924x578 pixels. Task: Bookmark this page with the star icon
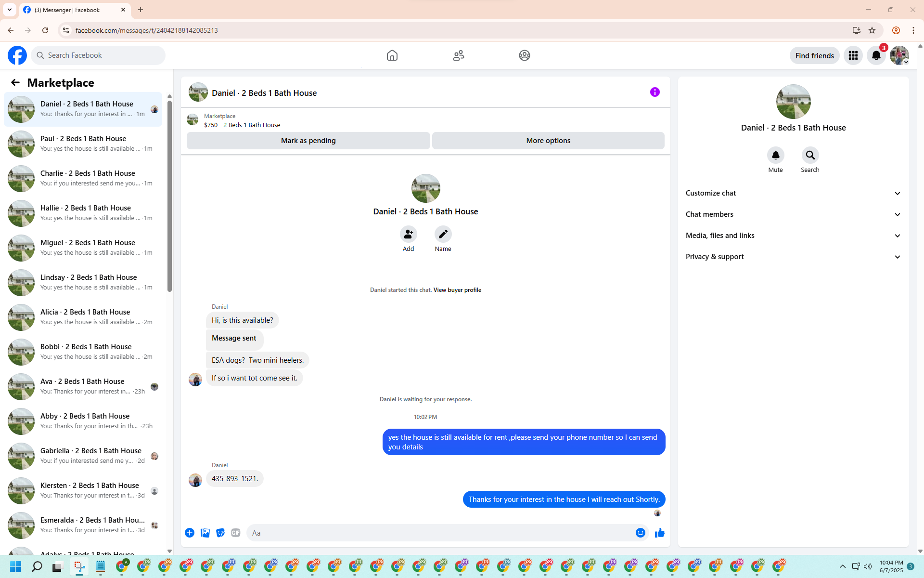[x=872, y=30]
